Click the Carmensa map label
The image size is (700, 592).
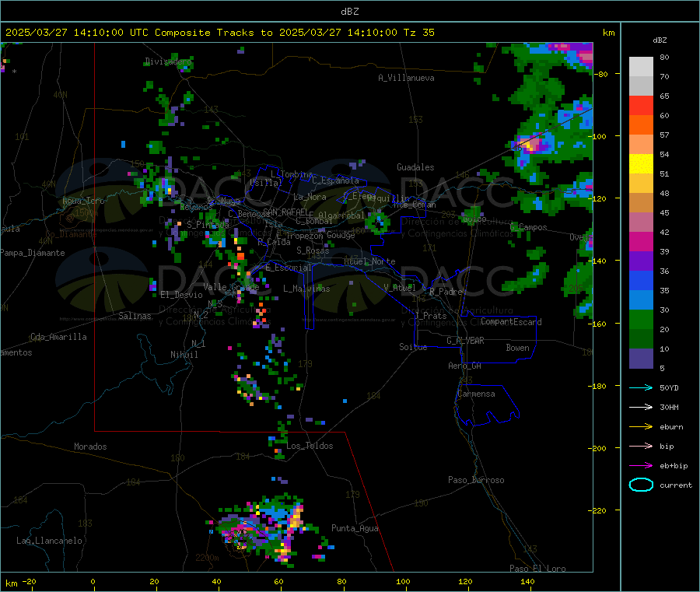(x=476, y=394)
